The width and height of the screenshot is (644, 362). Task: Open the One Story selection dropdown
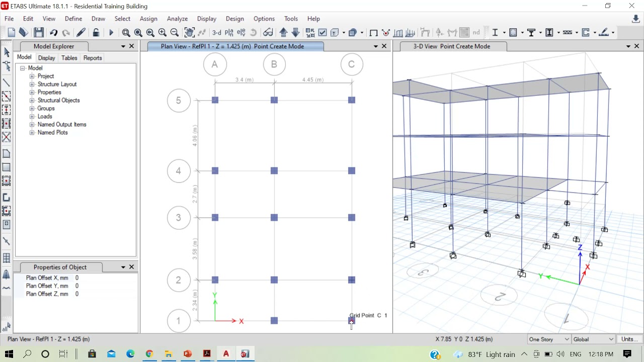(548, 339)
